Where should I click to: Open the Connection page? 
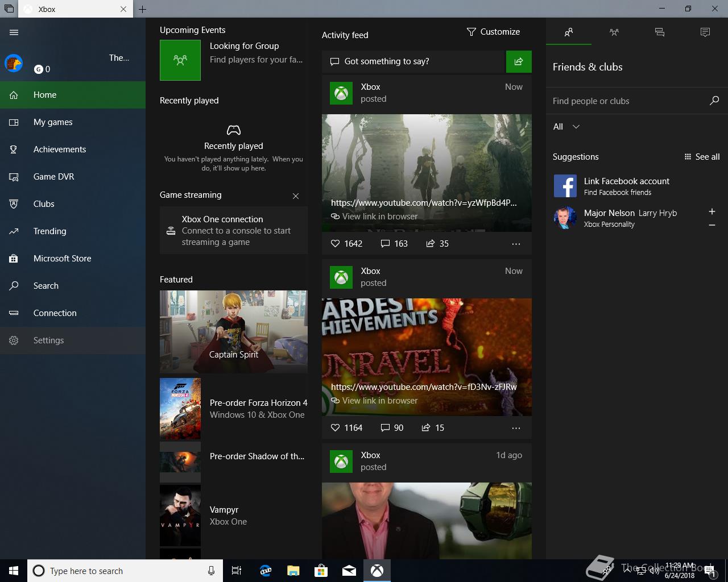(x=73, y=313)
